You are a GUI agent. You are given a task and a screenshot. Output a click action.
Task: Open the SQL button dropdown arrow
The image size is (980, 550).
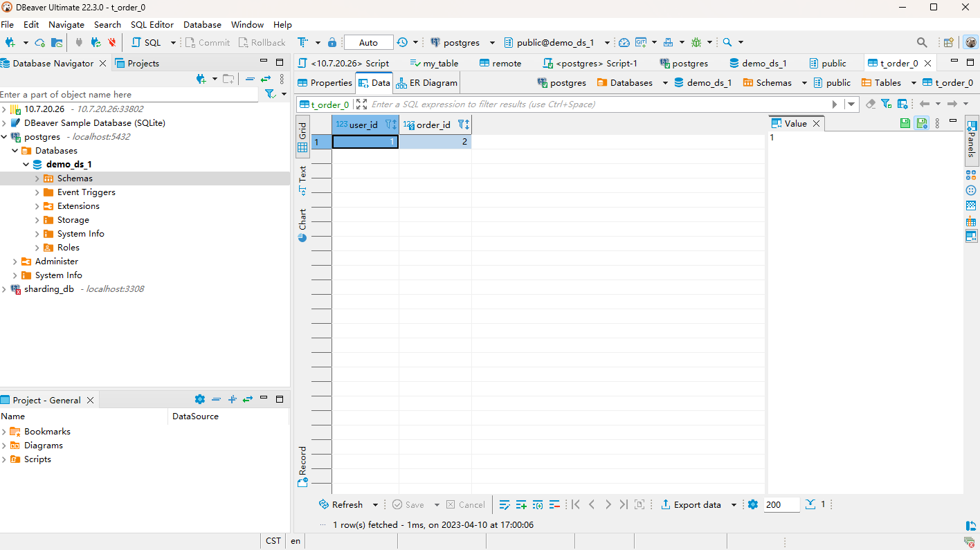click(173, 42)
